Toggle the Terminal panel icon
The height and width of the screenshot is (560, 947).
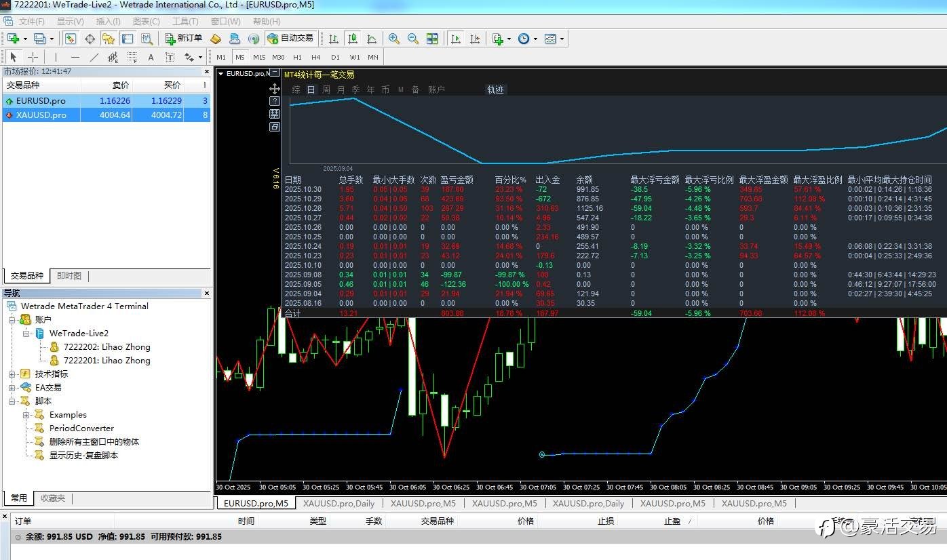tap(128, 39)
